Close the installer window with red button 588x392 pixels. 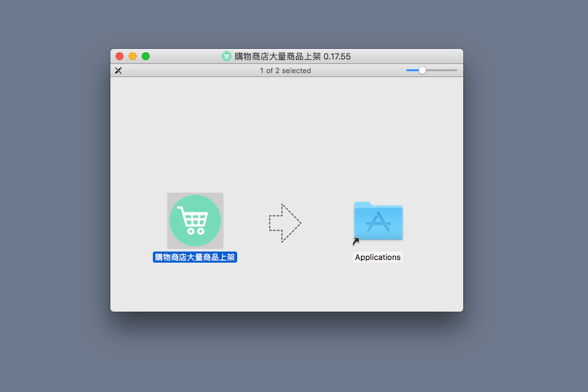pyautogui.click(x=120, y=56)
